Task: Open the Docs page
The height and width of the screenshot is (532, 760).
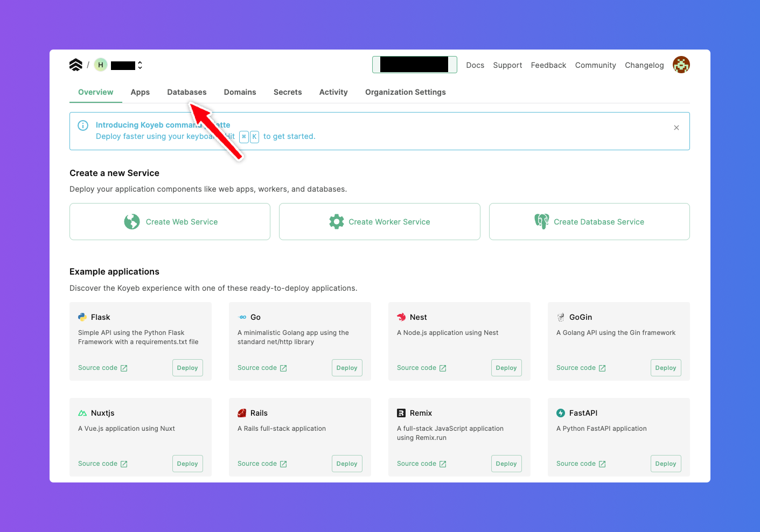Action: coord(475,65)
